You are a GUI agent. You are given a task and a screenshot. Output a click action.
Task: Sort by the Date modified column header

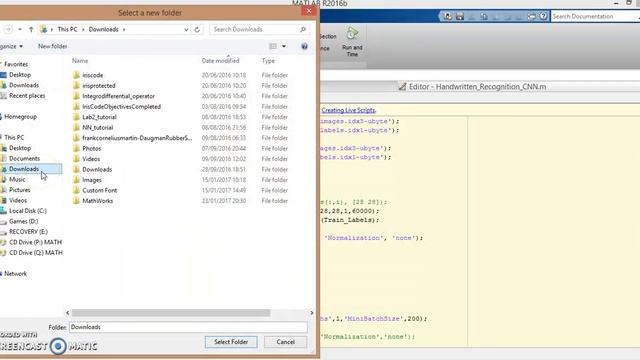click(x=220, y=61)
